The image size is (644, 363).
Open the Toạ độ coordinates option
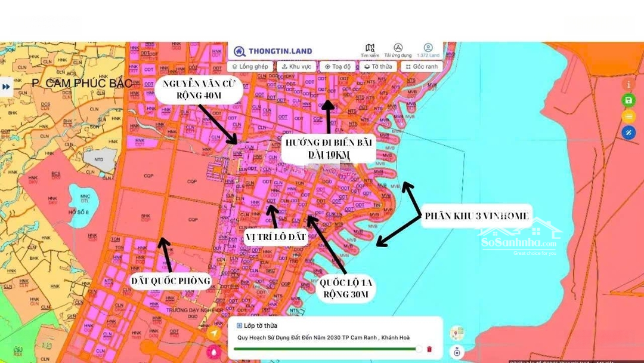tap(337, 67)
